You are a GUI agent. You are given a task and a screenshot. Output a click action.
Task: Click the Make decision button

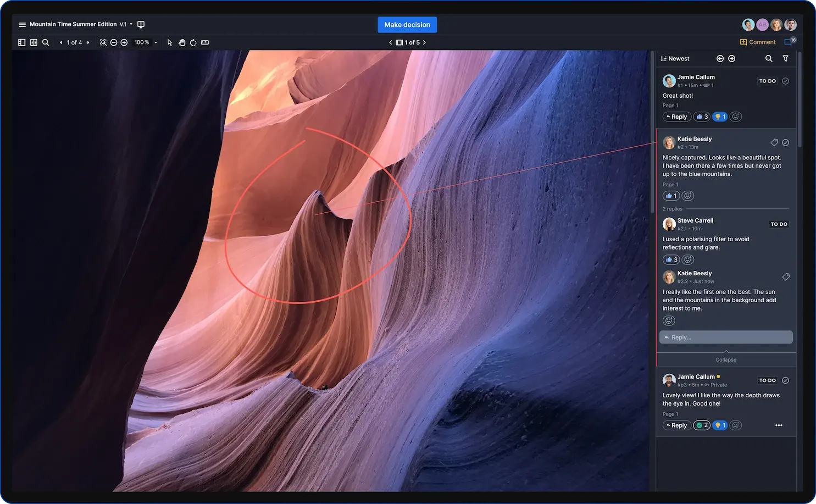(x=407, y=24)
